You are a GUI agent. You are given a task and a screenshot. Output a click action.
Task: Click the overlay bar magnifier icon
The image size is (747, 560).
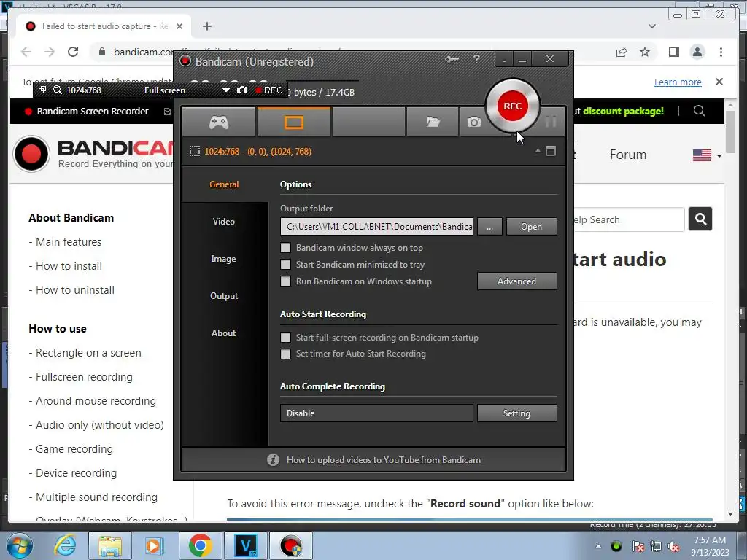pos(58,90)
